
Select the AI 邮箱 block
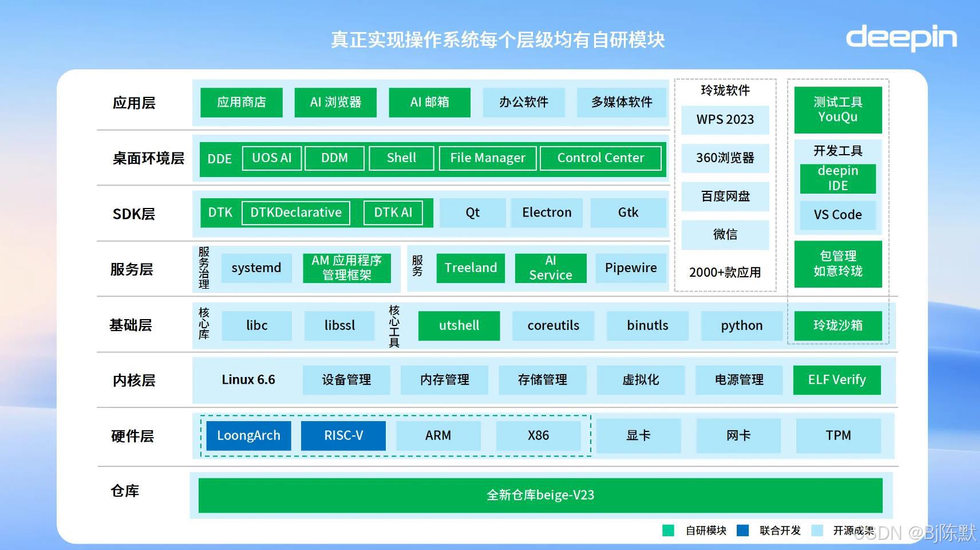point(429,103)
